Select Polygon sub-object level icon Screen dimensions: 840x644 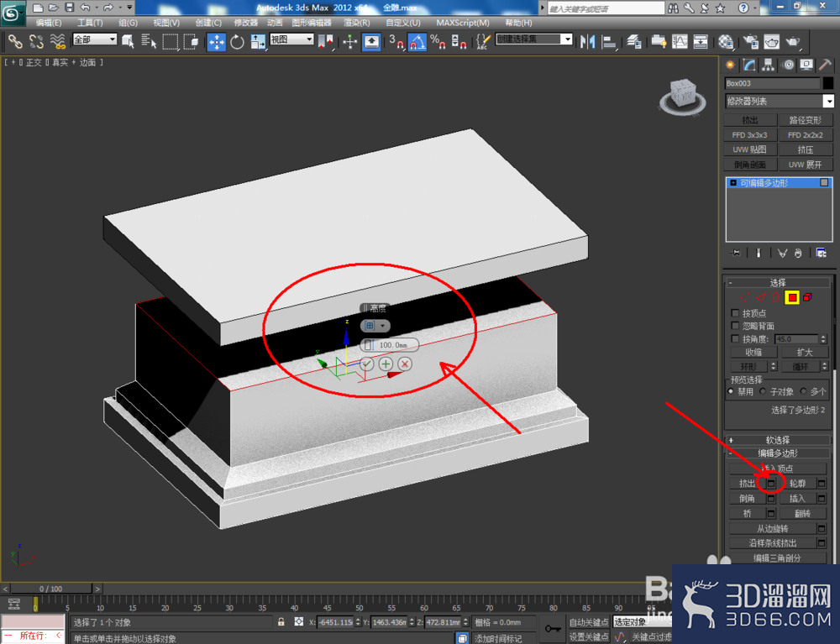[792, 297]
